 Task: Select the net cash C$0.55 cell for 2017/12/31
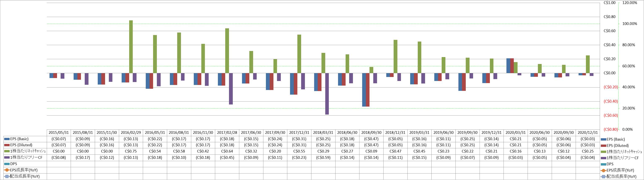(299, 151)
